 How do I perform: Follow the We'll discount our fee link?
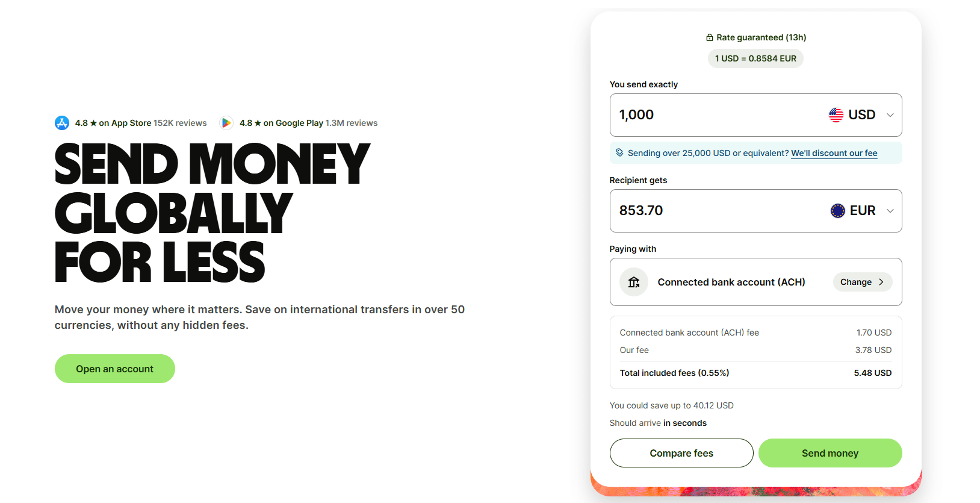pyautogui.click(x=834, y=153)
